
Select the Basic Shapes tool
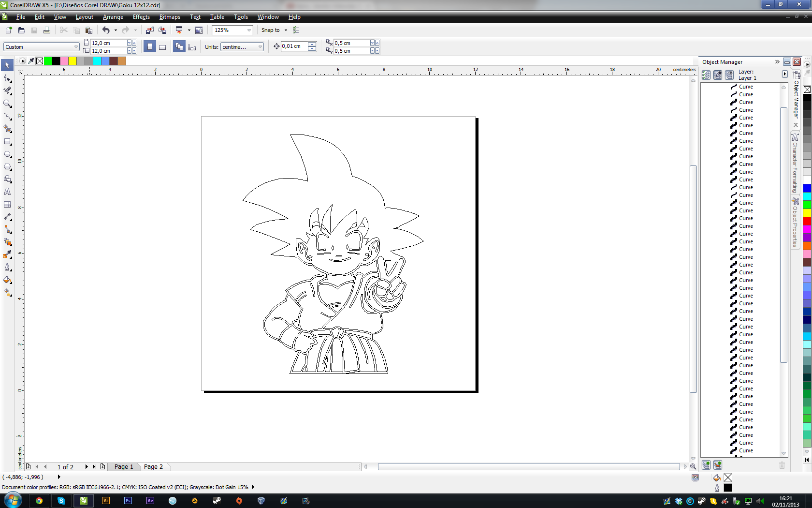[7, 179]
